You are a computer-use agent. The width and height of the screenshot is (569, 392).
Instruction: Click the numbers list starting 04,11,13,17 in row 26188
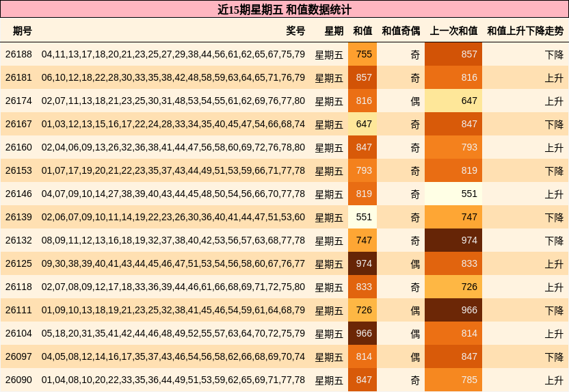pyautogui.click(x=173, y=55)
